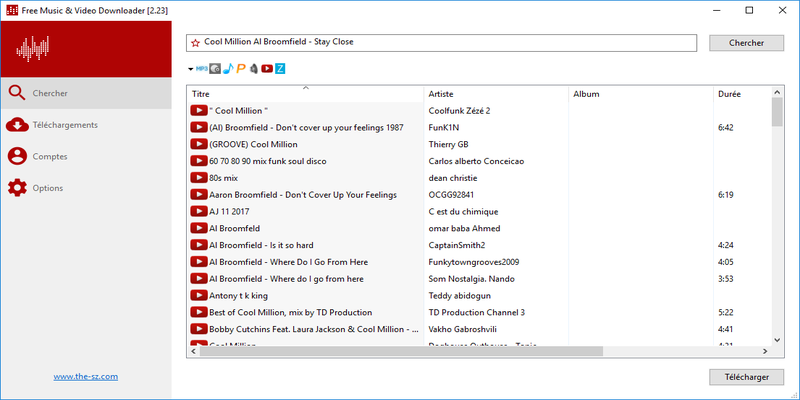Open the source selection dropdown arrow
The width and height of the screenshot is (800, 400).
[191, 69]
